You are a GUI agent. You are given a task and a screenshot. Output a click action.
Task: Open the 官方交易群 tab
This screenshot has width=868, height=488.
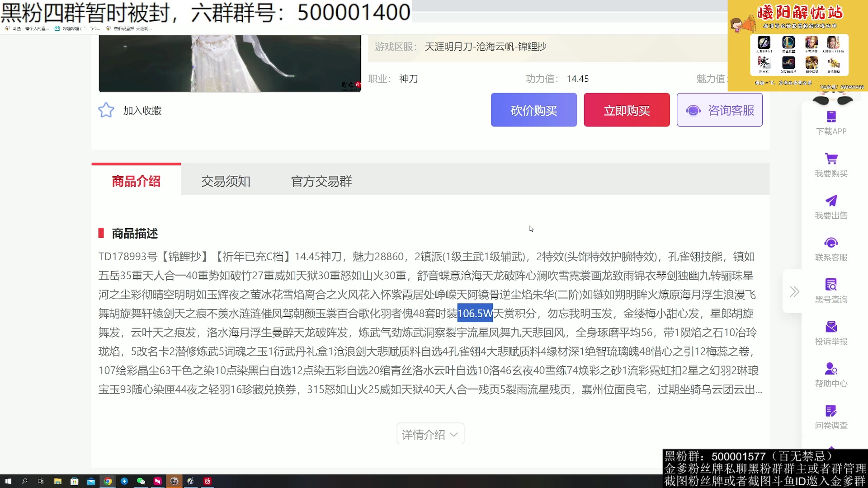pos(321,181)
